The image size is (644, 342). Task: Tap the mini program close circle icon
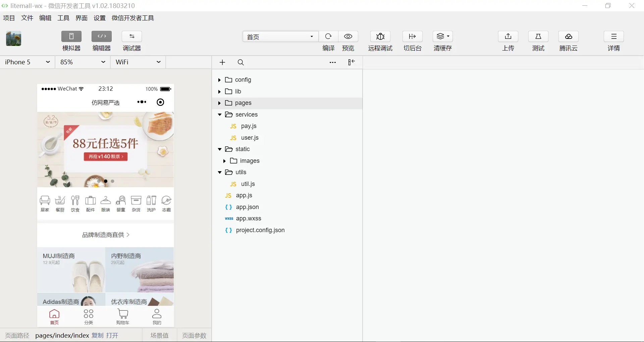pyautogui.click(x=160, y=102)
